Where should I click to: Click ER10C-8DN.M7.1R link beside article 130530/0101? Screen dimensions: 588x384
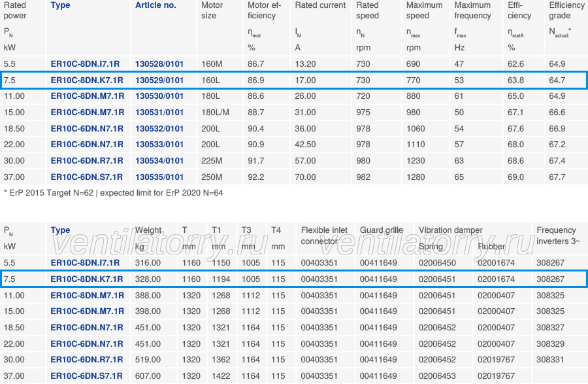click(x=88, y=96)
